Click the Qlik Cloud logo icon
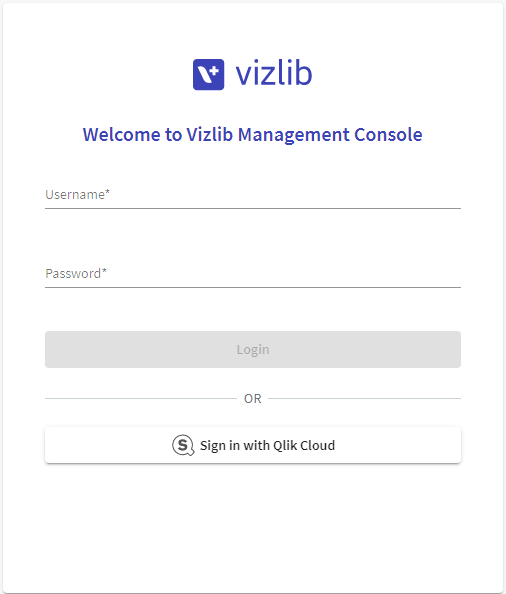Image resolution: width=506 pixels, height=594 pixels. point(183,445)
